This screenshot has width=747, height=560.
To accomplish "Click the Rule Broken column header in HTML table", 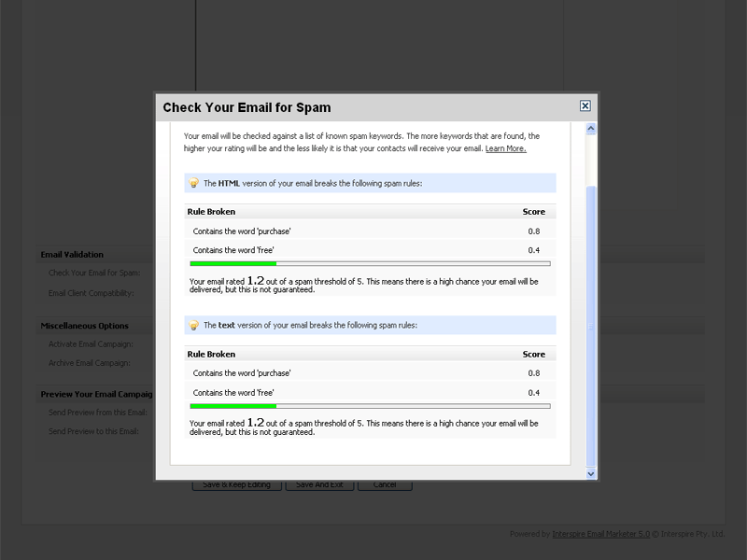I will [x=211, y=212].
